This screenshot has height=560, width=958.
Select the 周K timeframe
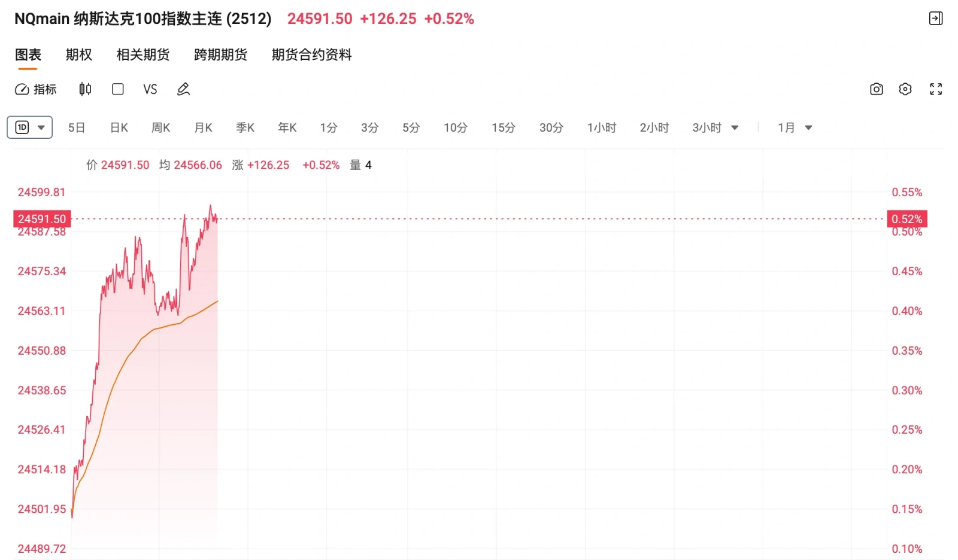pos(161,127)
